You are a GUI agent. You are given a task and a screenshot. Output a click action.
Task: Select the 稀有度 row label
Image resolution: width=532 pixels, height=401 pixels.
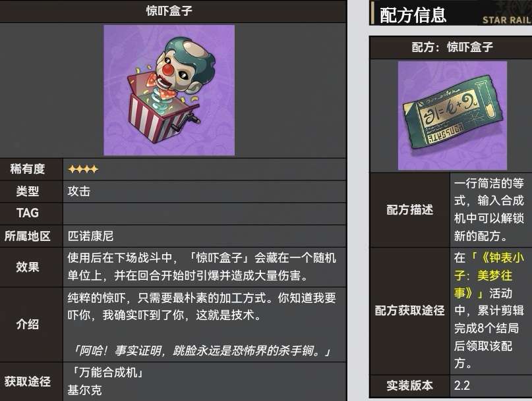[x=28, y=169]
